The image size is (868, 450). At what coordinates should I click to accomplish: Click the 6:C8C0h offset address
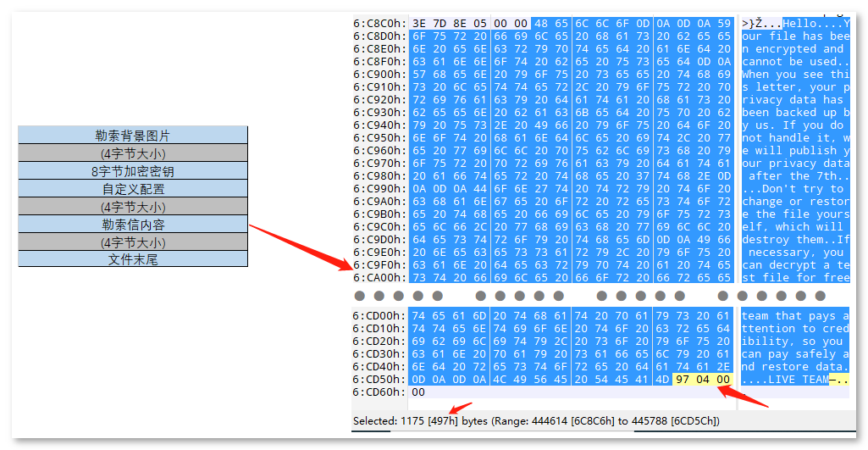click(378, 24)
